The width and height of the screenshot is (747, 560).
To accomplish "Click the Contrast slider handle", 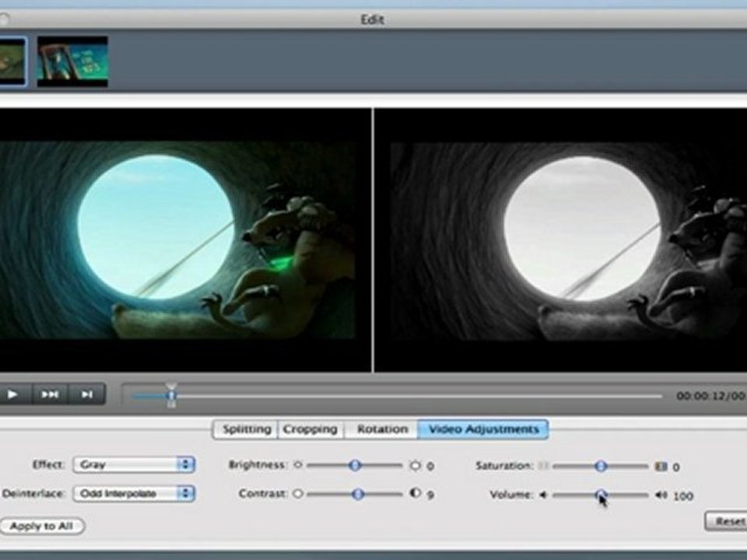I will point(358,495).
